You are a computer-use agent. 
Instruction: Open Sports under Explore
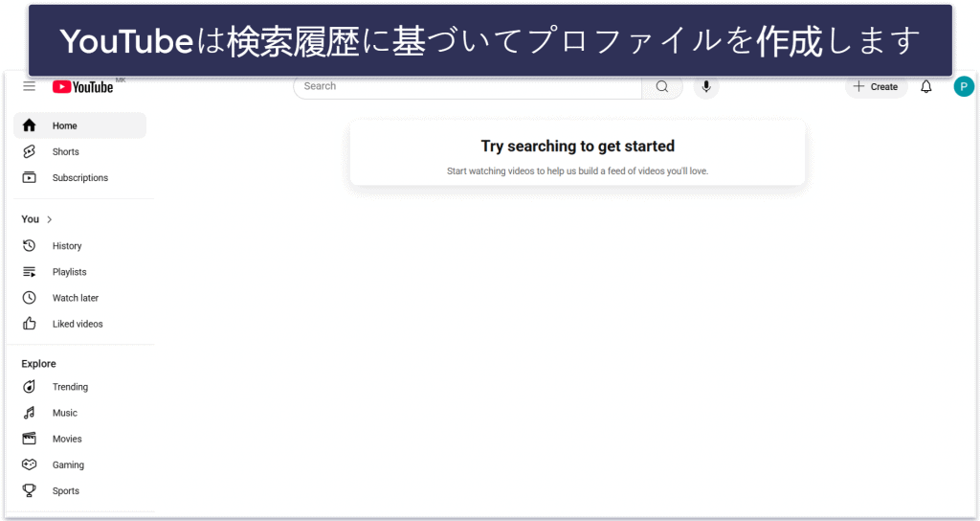pos(80,490)
